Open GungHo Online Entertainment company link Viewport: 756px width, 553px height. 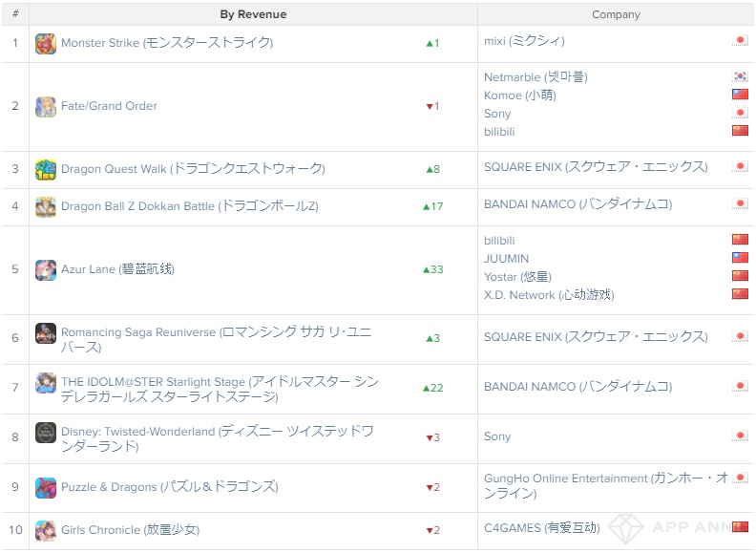point(605,485)
